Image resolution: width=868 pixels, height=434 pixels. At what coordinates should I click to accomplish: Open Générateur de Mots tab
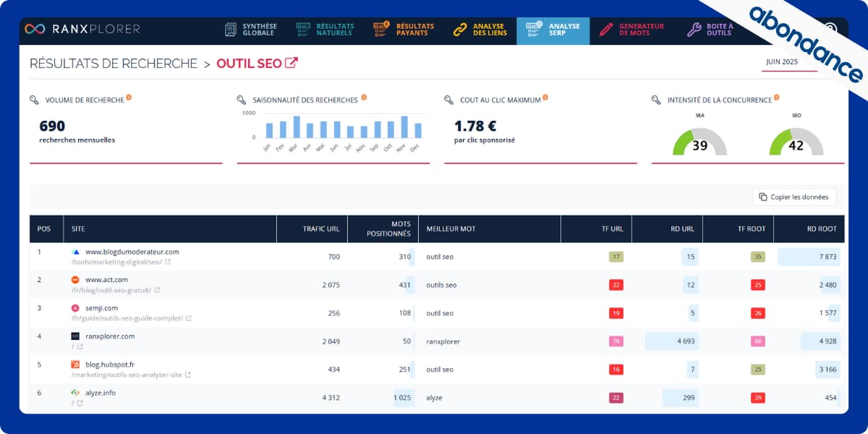632,30
